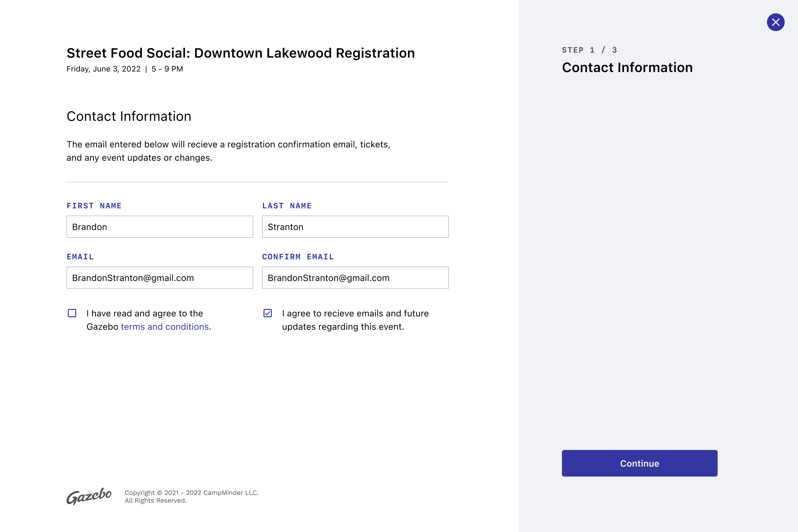
Task: Open the terms and conditions link
Action: 165,327
